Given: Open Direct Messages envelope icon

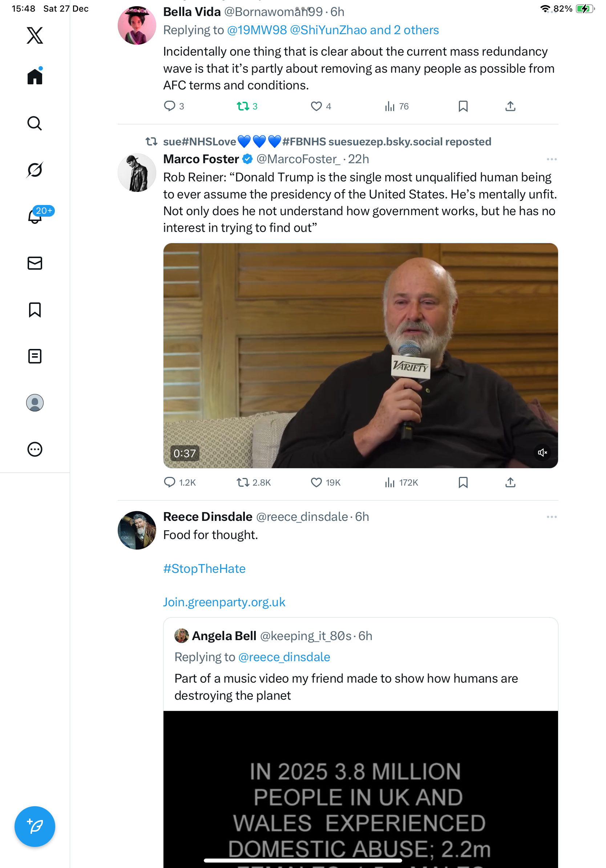Looking at the screenshot, I should click(x=35, y=263).
